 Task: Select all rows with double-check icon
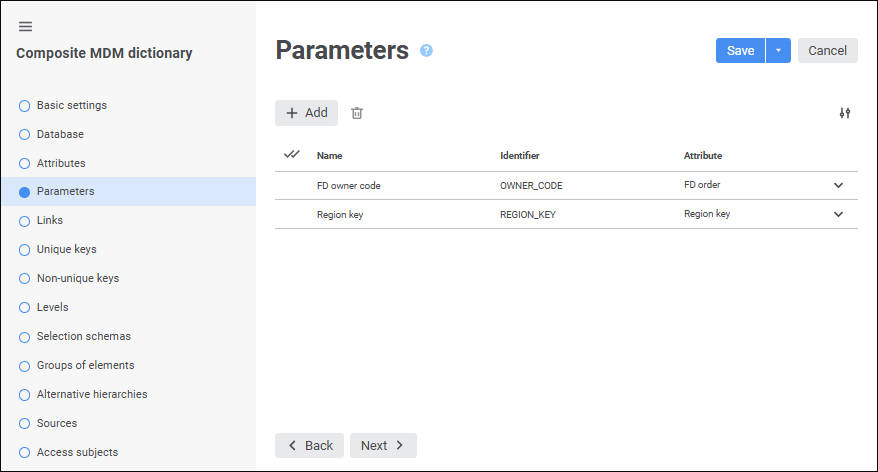coord(292,155)
